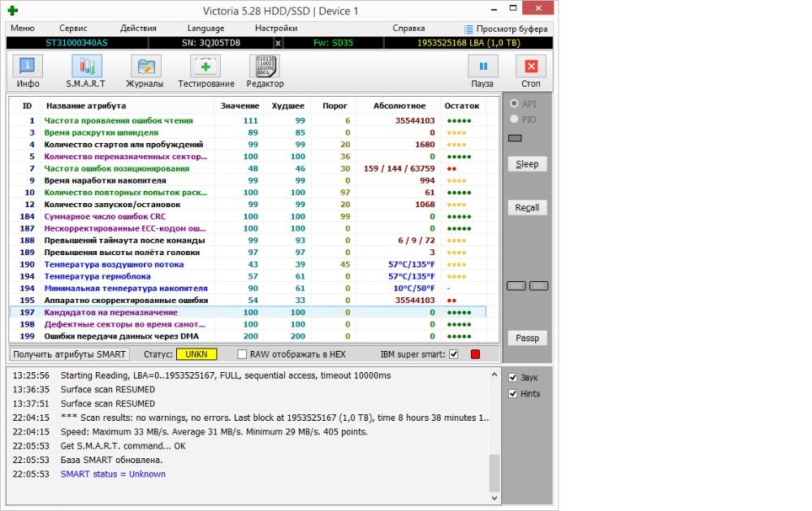The height and width of the screenshot is (511, 812).
Task: Sort by the Значение column header
Action: click(x=240, y=106)
